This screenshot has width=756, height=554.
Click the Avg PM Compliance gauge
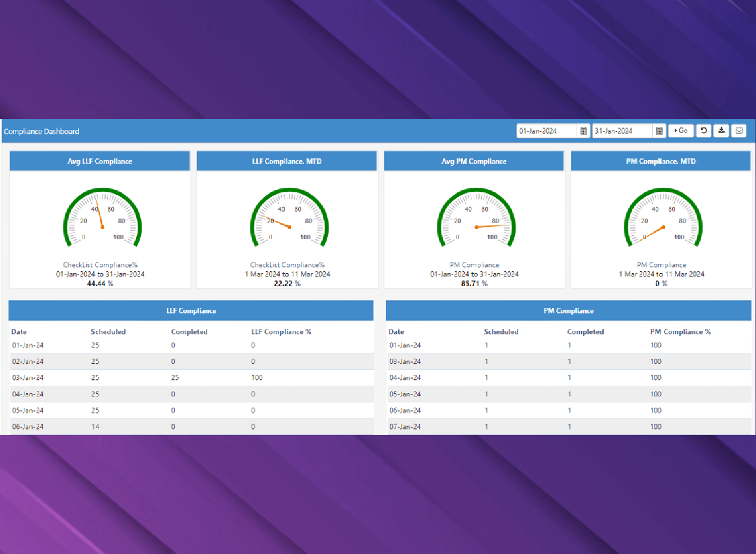476,219
